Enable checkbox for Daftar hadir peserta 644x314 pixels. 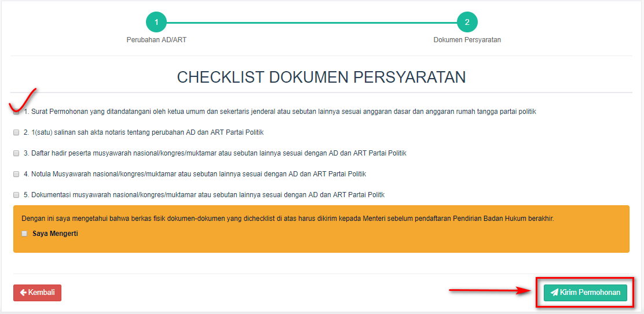pyautogui.click(x=16, y=153)
